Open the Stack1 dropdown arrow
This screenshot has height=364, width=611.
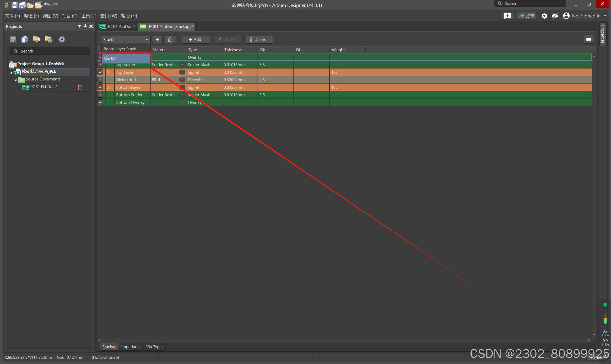tap(147, 39)
